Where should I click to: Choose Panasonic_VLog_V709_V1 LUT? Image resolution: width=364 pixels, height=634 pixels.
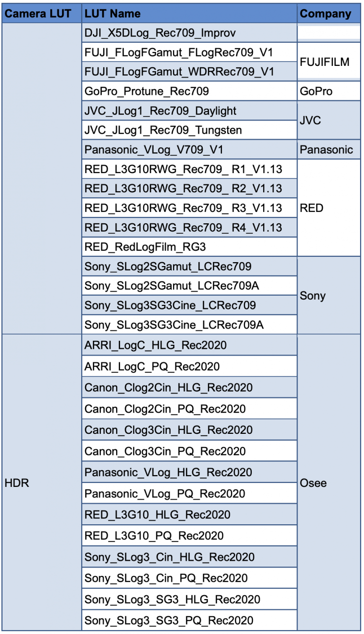pos(154,150)
